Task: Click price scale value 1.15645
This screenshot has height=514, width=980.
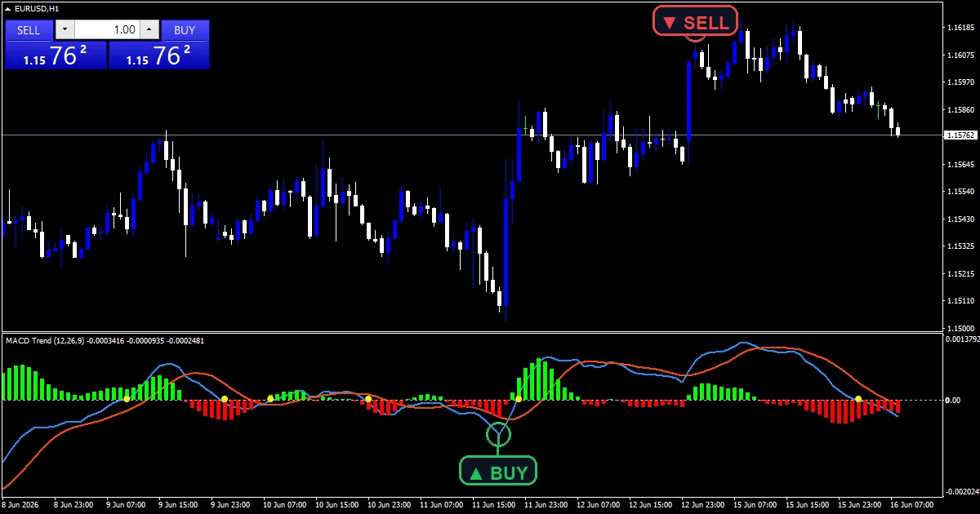Action: pos(960,165)
